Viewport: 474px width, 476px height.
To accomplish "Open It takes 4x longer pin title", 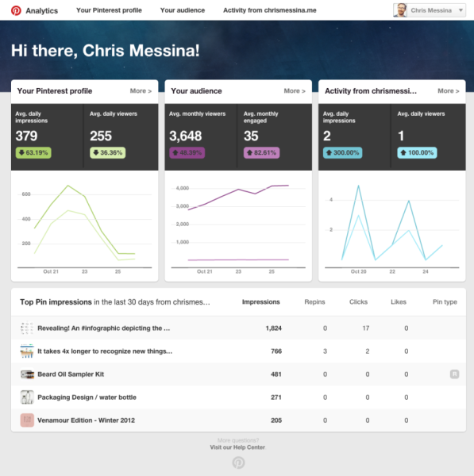I will click(x=105, y=351).
